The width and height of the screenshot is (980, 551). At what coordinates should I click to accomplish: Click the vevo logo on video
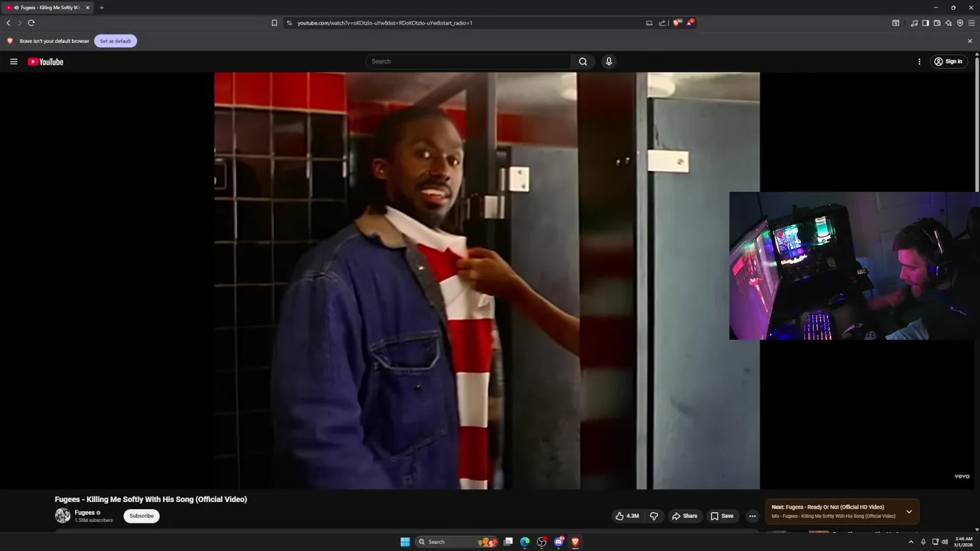[962, 476]
